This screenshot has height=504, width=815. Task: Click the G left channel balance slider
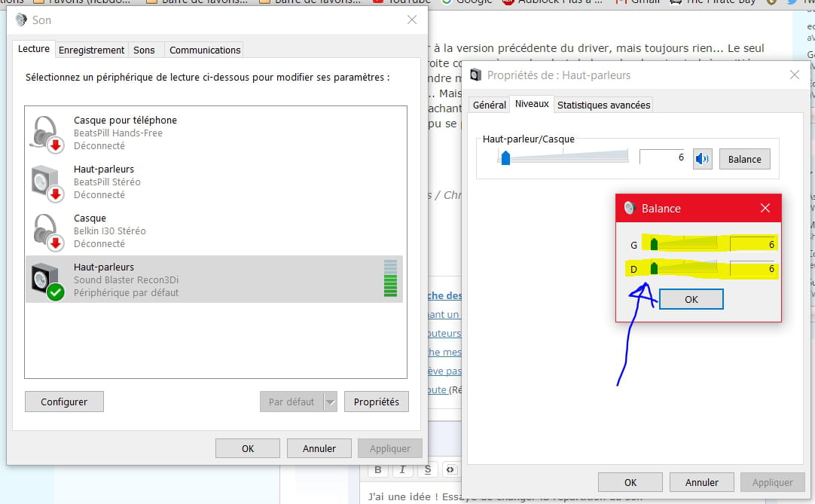(683, 243)
